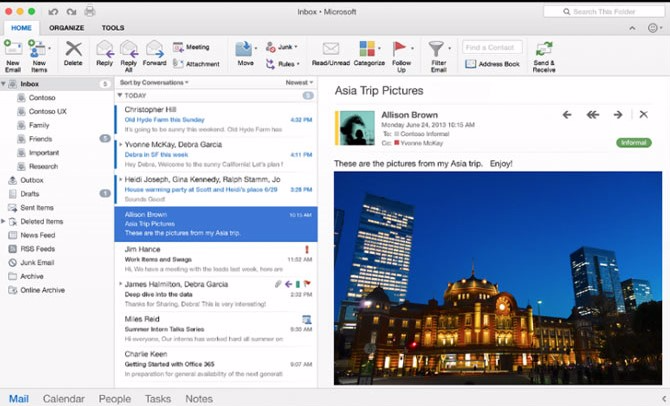Click the Read/Unread envelope icon
The width and height of the screenshot is (670, 406).
pyautogui.click(x=331, y=50)
